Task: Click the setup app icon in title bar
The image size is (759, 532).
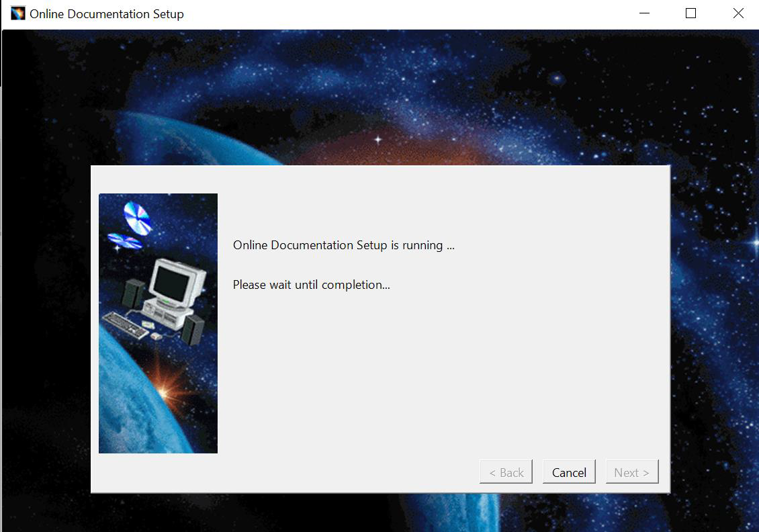Action: (18, 13)
